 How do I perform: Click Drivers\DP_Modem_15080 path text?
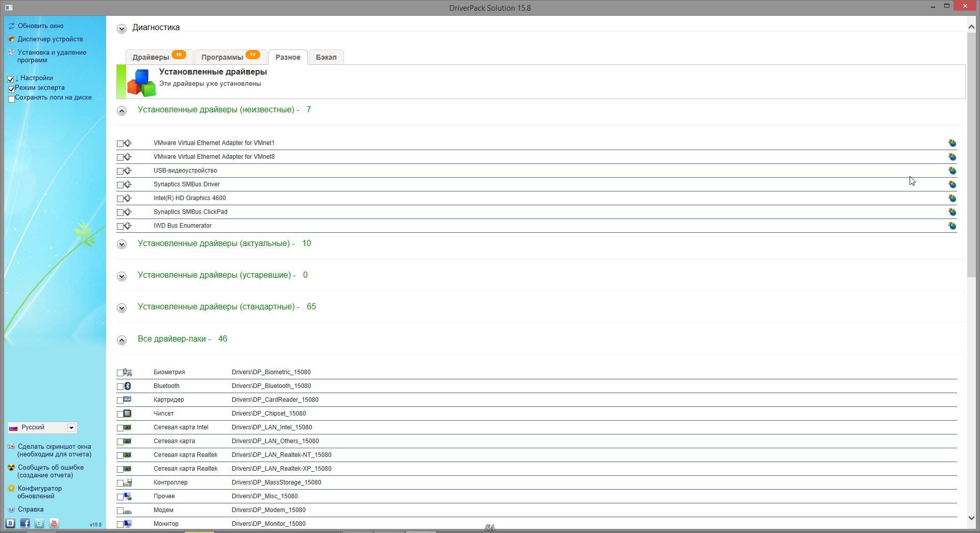268,510
